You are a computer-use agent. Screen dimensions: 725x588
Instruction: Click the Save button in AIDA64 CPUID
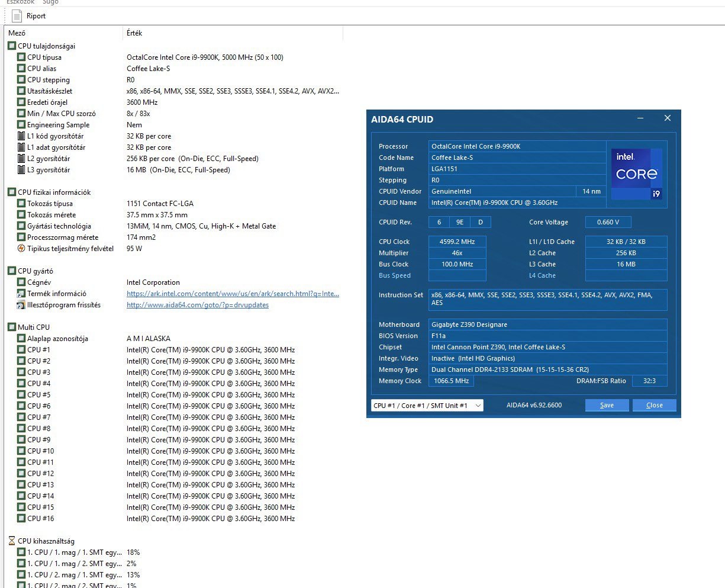point(607,405)
